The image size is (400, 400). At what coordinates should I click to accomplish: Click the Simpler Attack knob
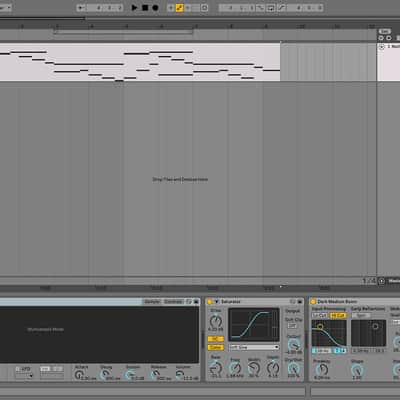pos(79,375)
